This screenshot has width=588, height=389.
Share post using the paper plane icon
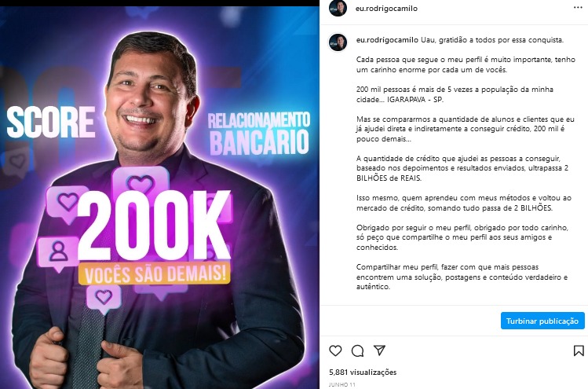click(x=379, y=350)
